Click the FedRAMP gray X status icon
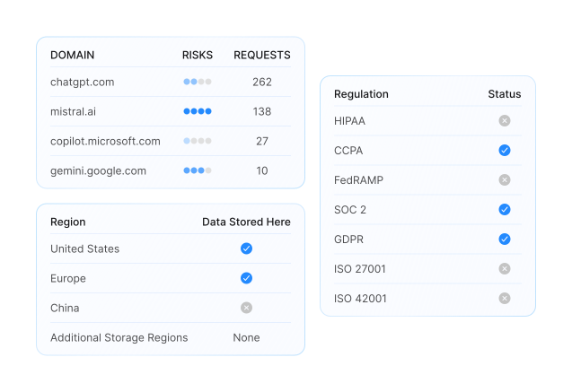 [x=504, y=180]
